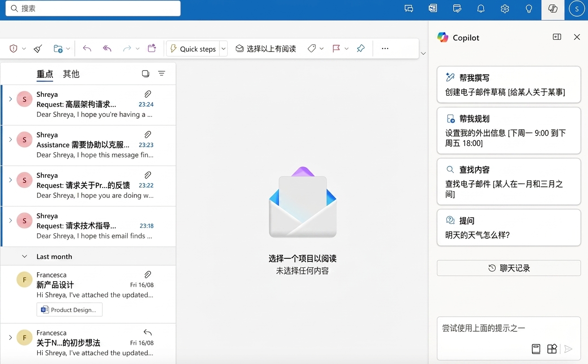The image size is (588, 364).
Task: Click the Report shield icon in toolbar
Action: (13, 48)
